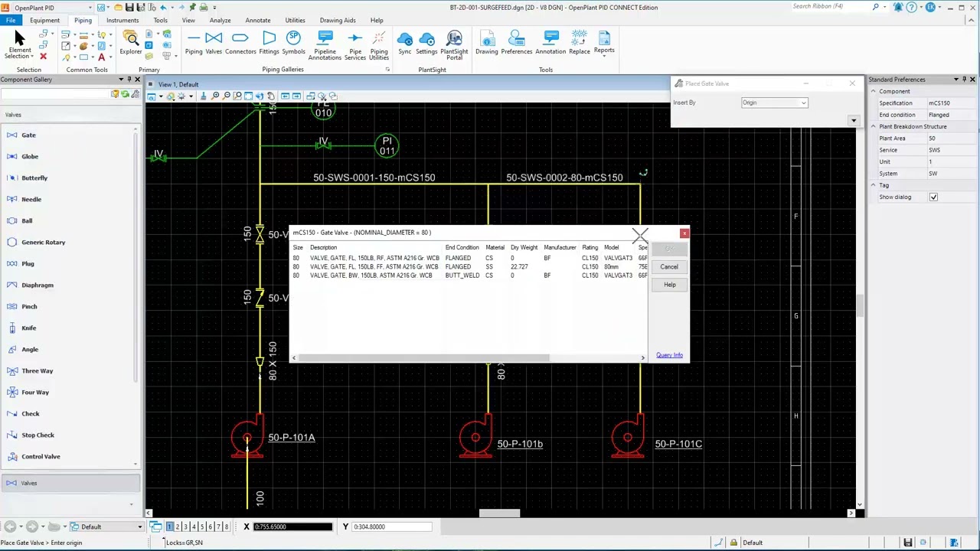This screenshot has height=551, width=980.
Task: Toggle view number 4
Action: [194, 527]
